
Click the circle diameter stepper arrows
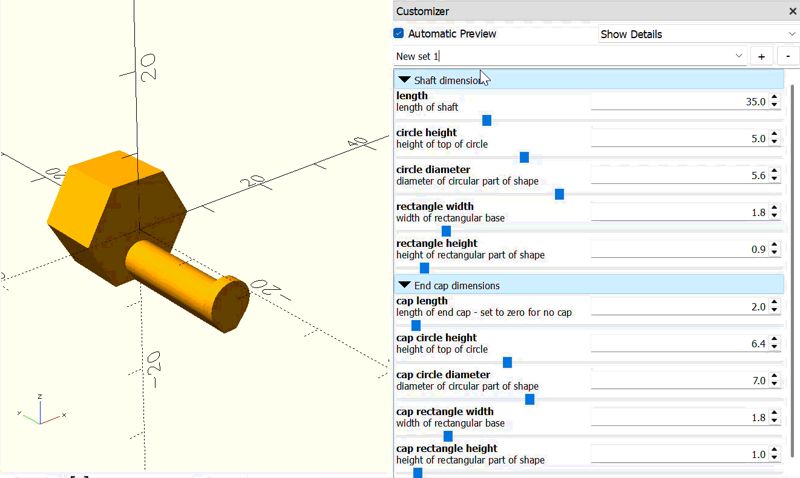point(774,175)
